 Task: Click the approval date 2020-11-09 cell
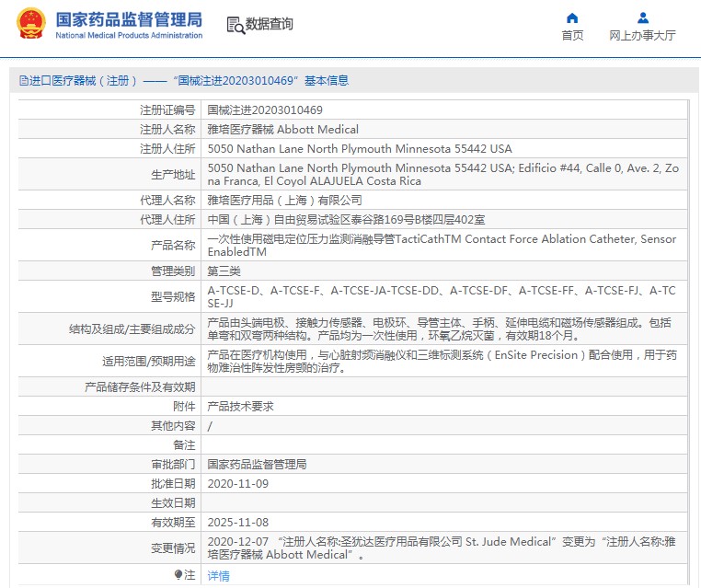click(x=444, y=484)
